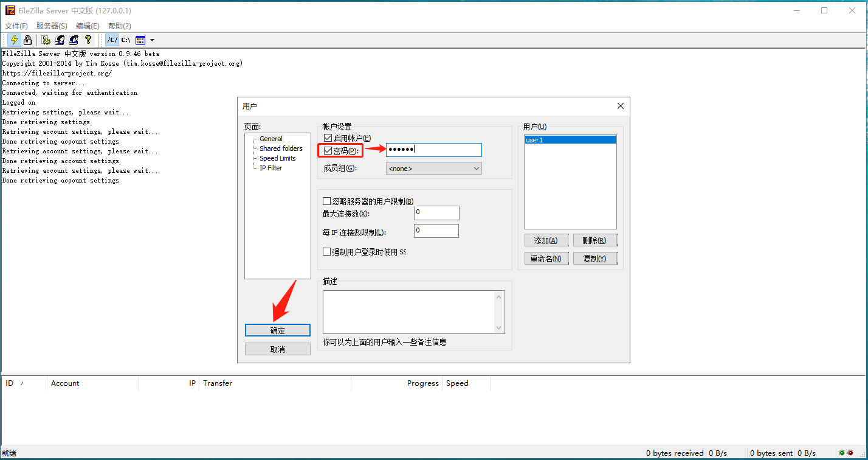
Task: Maximize the FileZilla Server window
Action: [824, 10]
